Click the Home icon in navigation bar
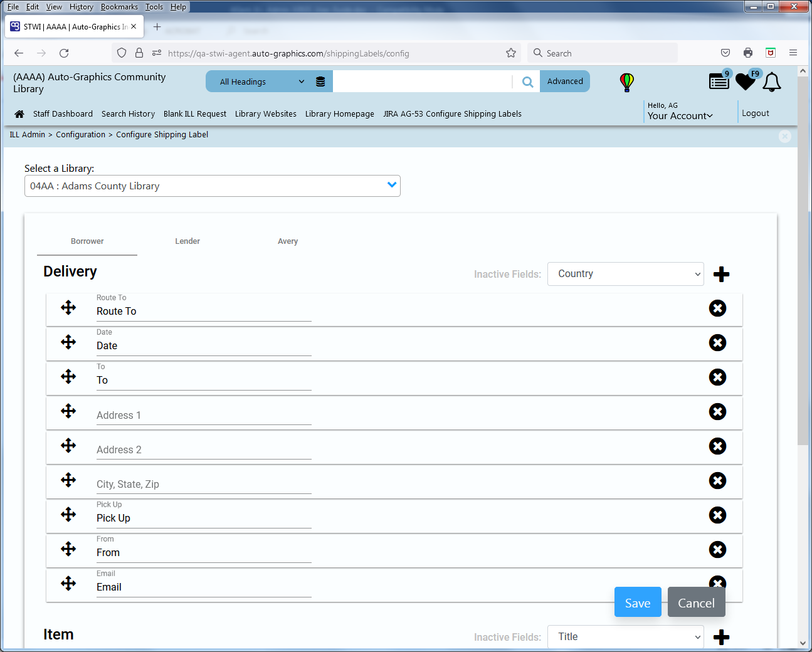The width and height of the screenshot is (812, 652). pyautogui.click(x=19, y=114)
